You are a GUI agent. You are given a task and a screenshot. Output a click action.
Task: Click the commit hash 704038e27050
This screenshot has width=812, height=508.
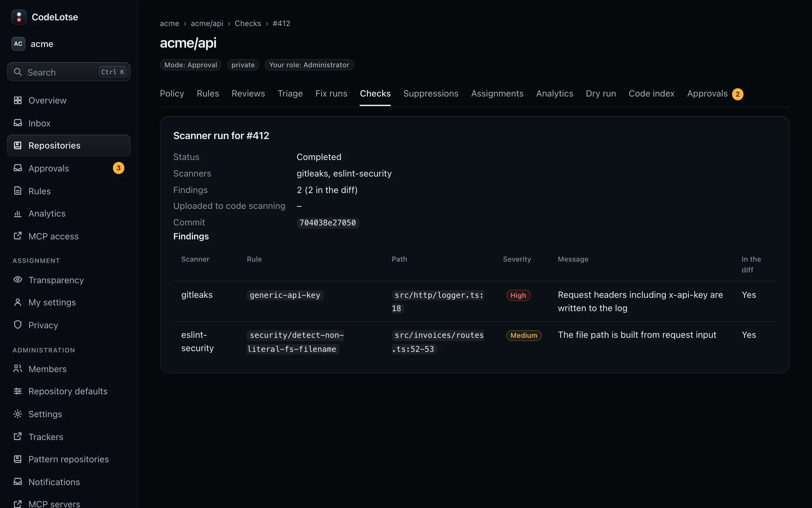[x=327, y=223]
